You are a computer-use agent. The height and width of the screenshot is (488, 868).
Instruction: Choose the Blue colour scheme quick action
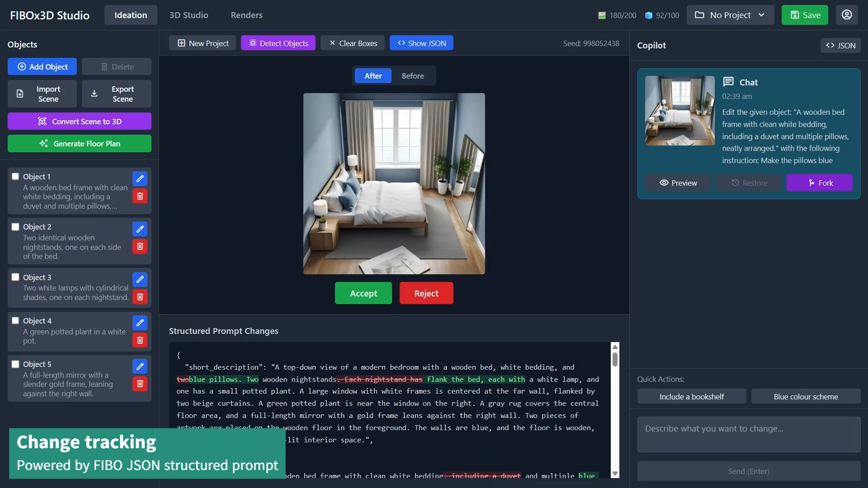coord(806,396)
